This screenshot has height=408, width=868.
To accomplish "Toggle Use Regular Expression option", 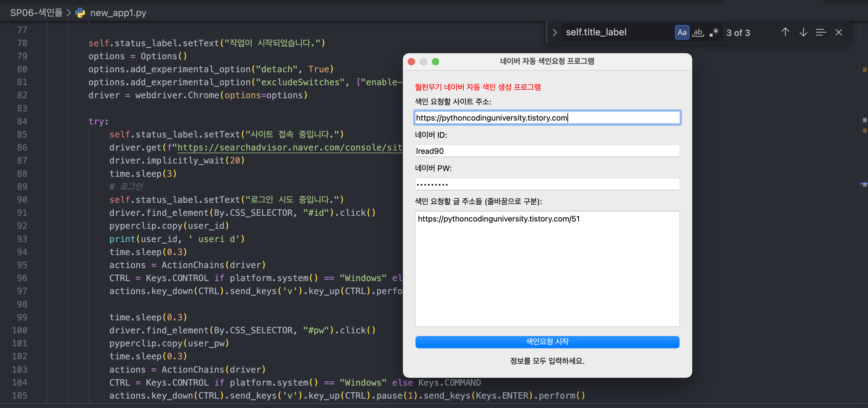I will coord(714,32).
